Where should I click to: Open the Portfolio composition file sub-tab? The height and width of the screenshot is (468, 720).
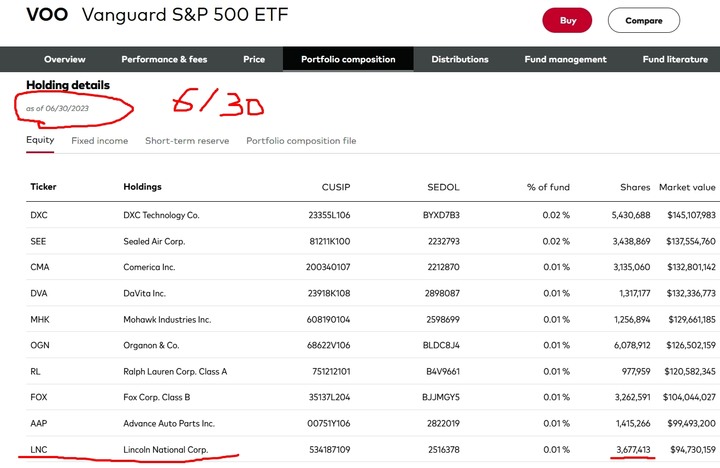(x=301, y=141)
